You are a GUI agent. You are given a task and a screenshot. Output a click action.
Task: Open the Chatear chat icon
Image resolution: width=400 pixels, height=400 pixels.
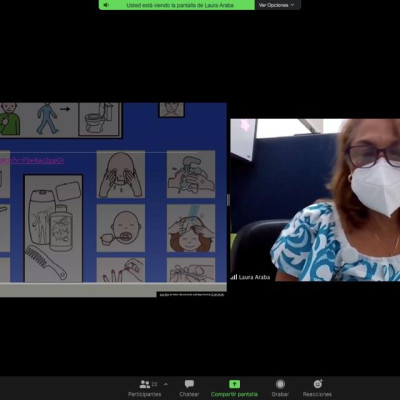point(189,384)
